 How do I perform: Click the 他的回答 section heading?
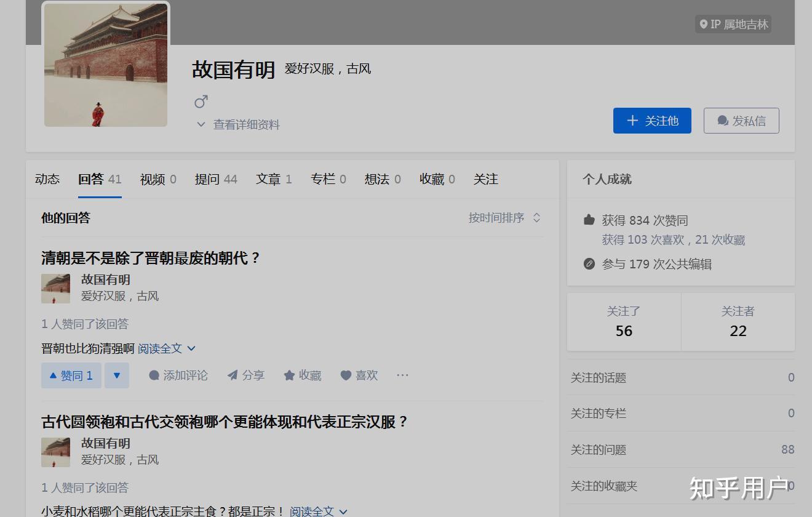pos(66,218)
